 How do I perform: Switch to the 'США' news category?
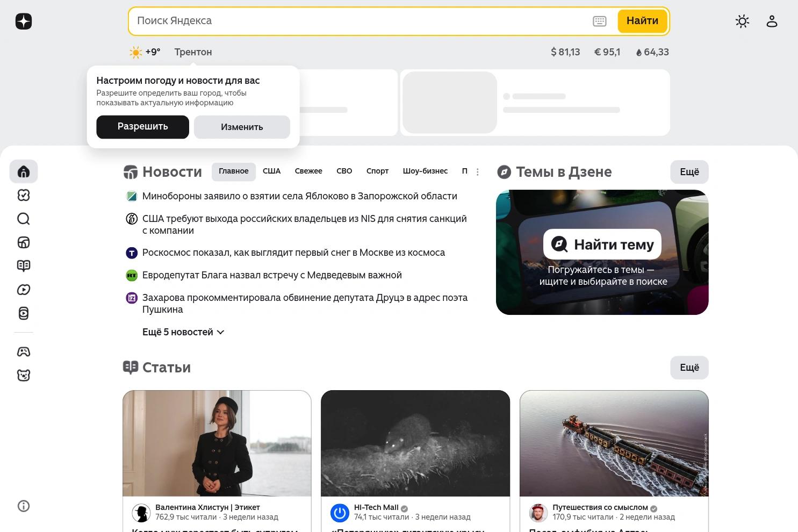pos(271,171)
